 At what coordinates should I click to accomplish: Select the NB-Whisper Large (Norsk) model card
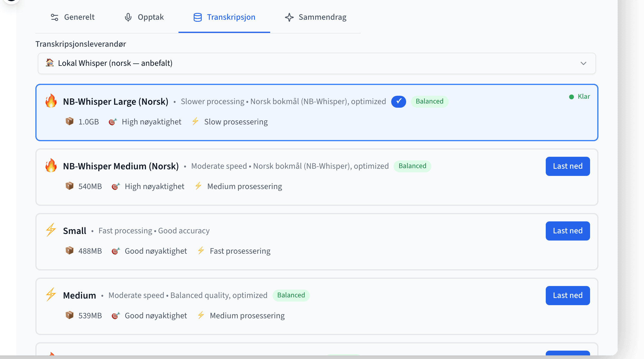[317, 112]
